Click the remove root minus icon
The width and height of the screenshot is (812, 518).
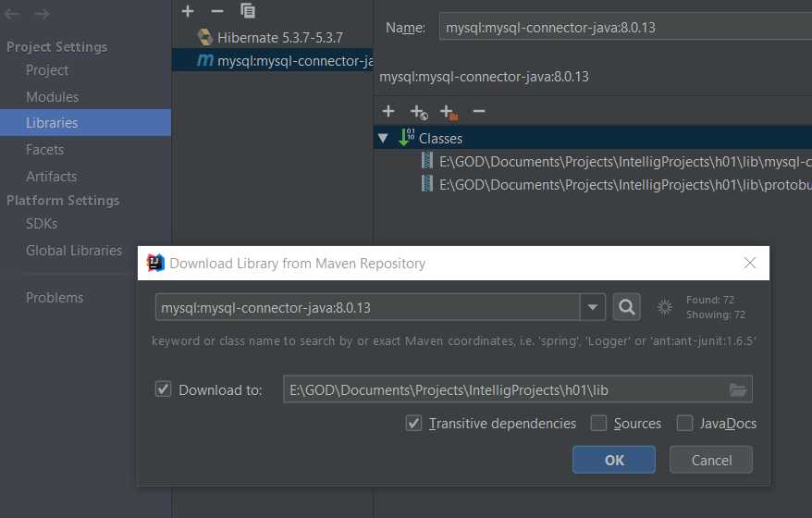point(478,111)
